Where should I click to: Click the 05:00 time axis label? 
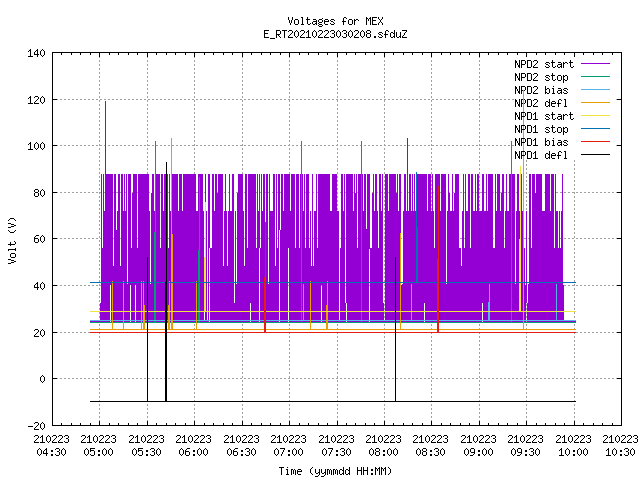[99, 452]
